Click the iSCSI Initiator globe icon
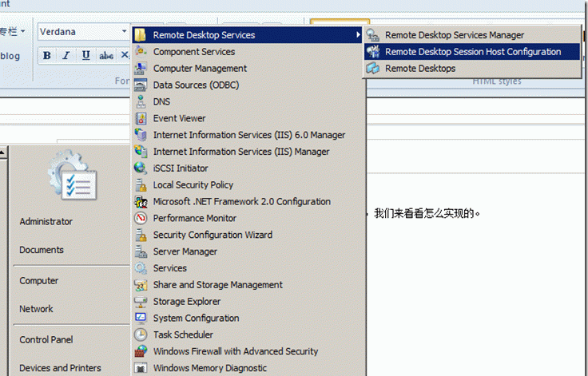 [141, 168]
